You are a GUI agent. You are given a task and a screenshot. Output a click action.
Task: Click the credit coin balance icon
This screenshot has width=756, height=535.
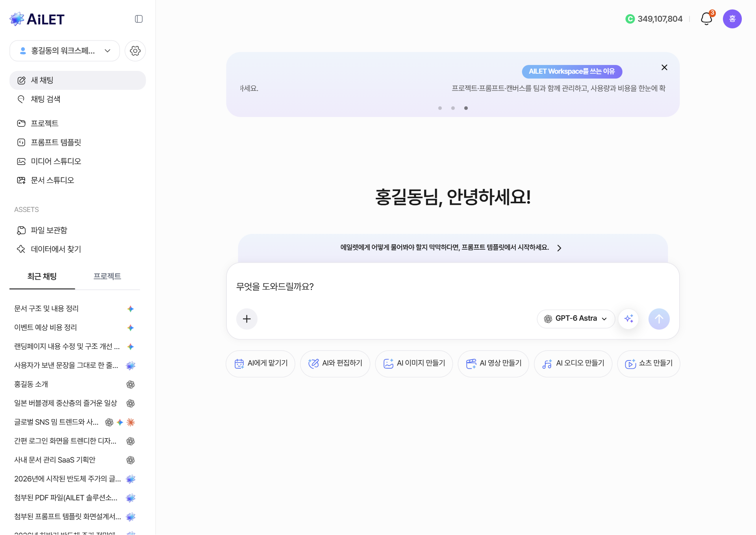630,19
